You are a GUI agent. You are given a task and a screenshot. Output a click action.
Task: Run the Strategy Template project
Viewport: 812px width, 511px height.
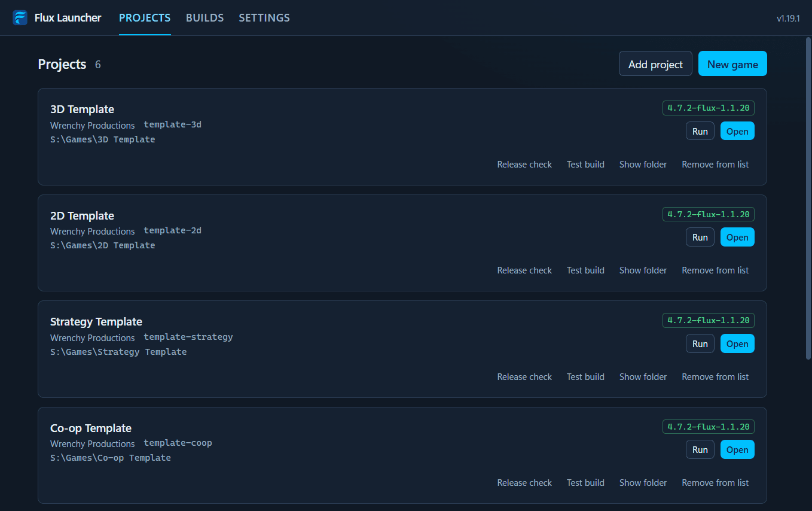[x=700, y=344]
